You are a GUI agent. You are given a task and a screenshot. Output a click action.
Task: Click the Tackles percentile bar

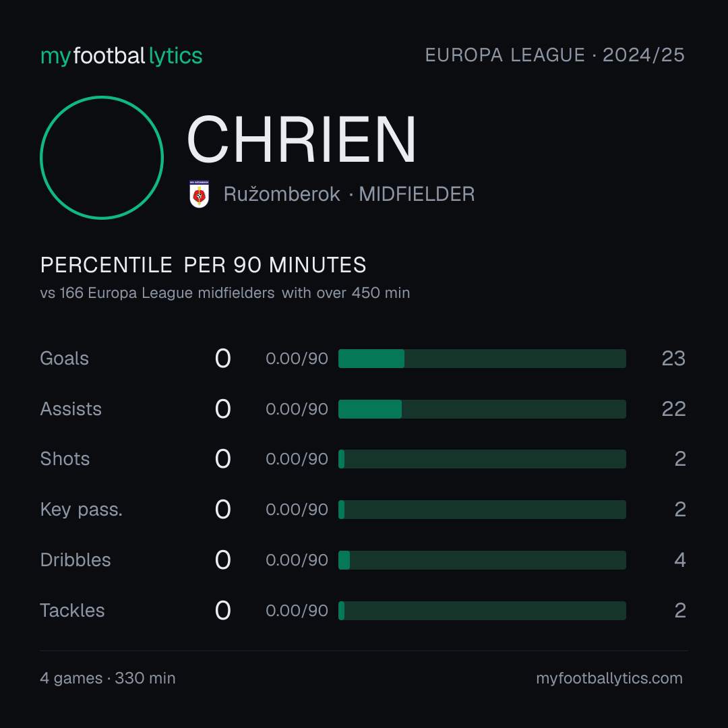tap(482, 611)
